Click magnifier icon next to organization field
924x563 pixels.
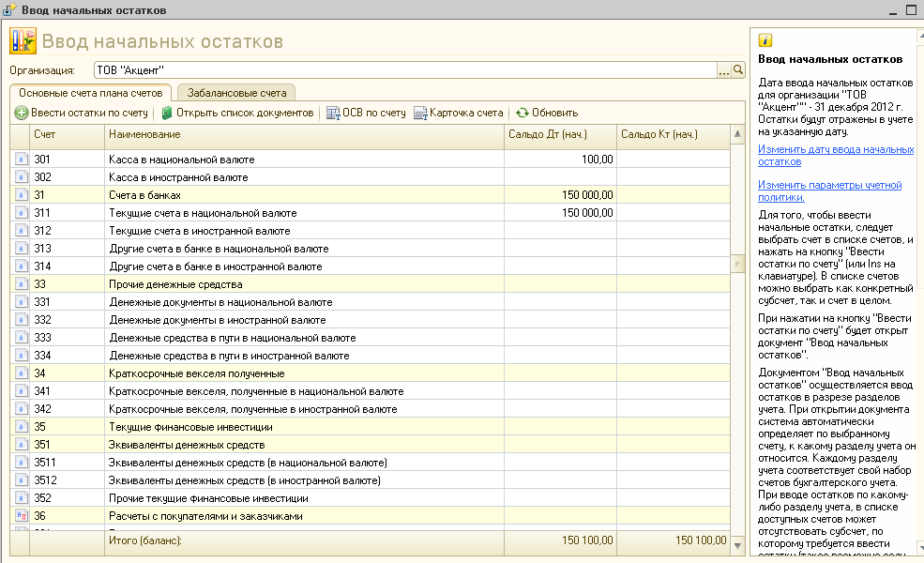click(737, 70)
